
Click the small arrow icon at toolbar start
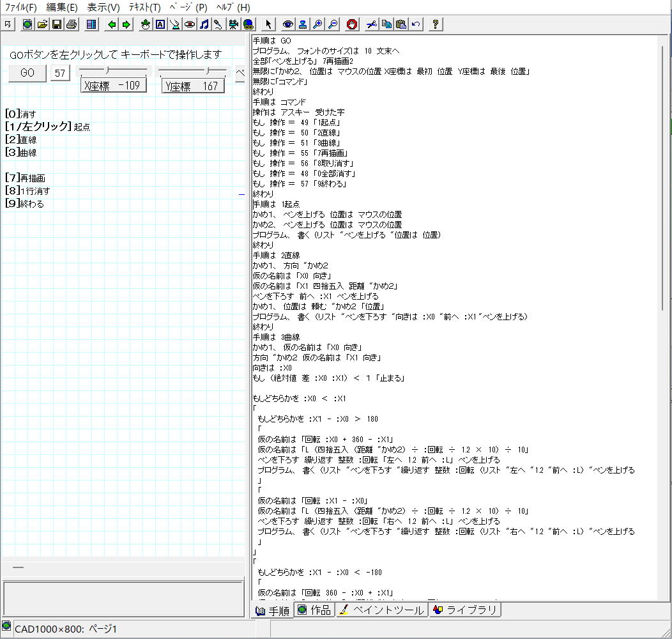tap(8, 24)
